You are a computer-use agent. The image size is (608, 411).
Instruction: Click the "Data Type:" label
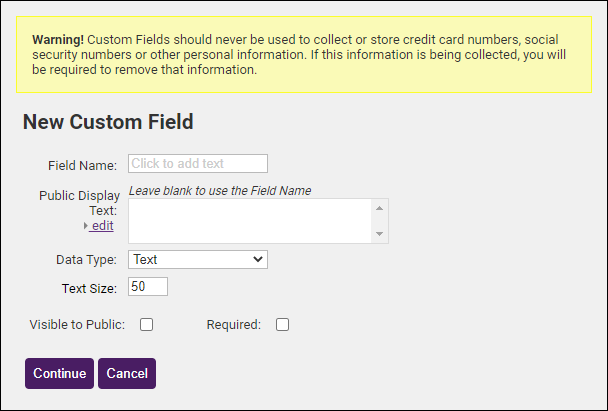click(86, 260)
